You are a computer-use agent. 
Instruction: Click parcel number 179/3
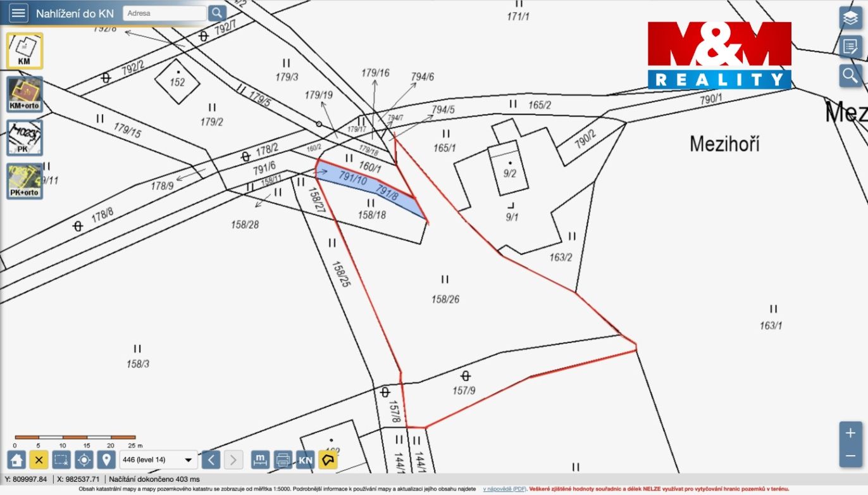point(287,77)
